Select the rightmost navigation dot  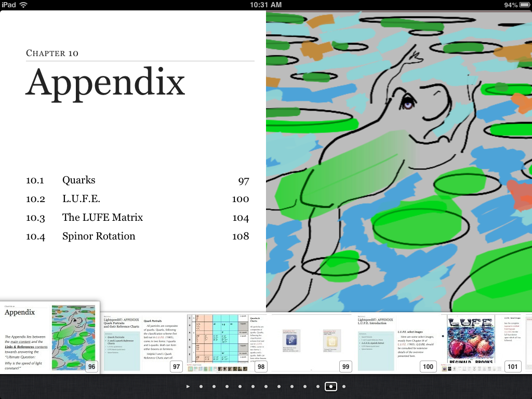pos(344,387)
